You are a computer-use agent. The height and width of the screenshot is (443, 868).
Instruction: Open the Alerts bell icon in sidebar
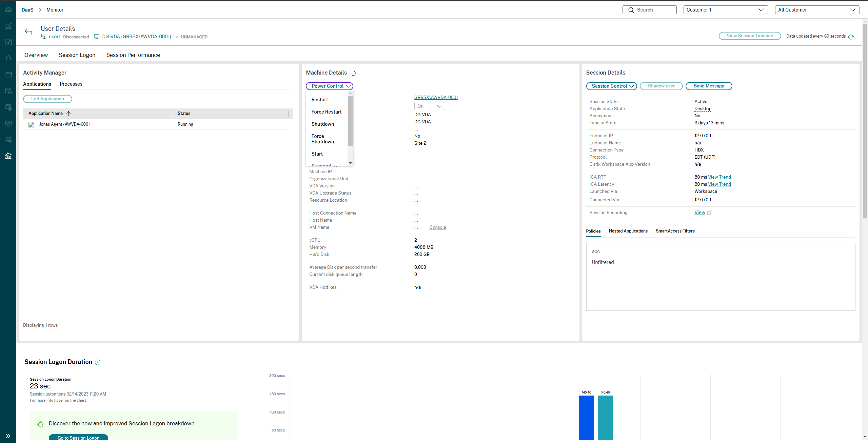8,58
